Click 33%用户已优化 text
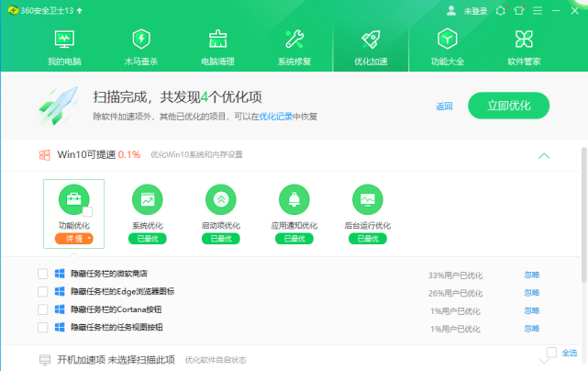The image size is (588, 371). click(455, 275)
